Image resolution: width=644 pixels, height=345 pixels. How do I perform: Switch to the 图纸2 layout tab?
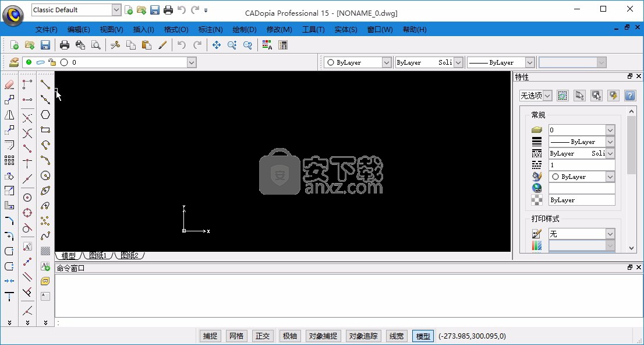[x=130, y=255]
